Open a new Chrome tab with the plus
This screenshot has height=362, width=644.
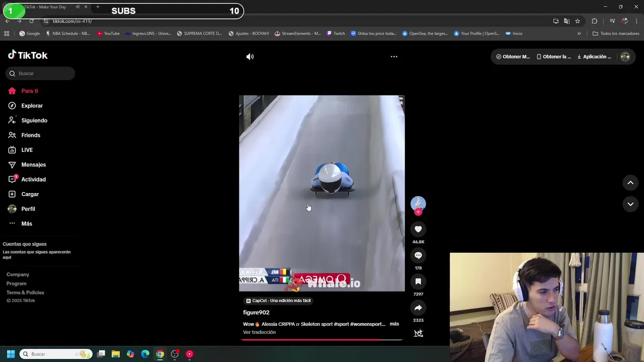tap(98, 7)
